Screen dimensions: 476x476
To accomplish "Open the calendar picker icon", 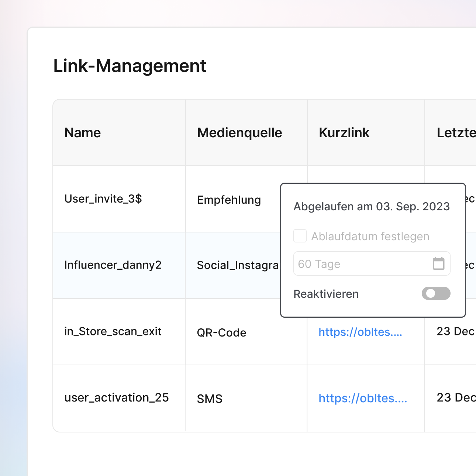I will pyautogui.click(x=438, y=264).
